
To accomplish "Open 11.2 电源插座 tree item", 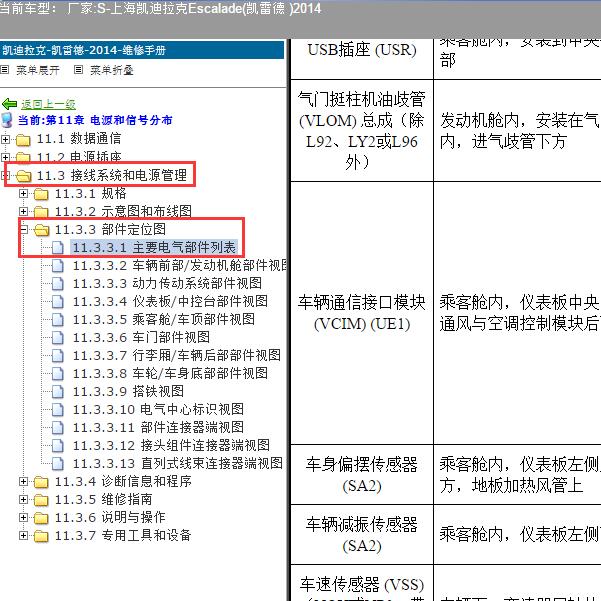I will 79,157.
